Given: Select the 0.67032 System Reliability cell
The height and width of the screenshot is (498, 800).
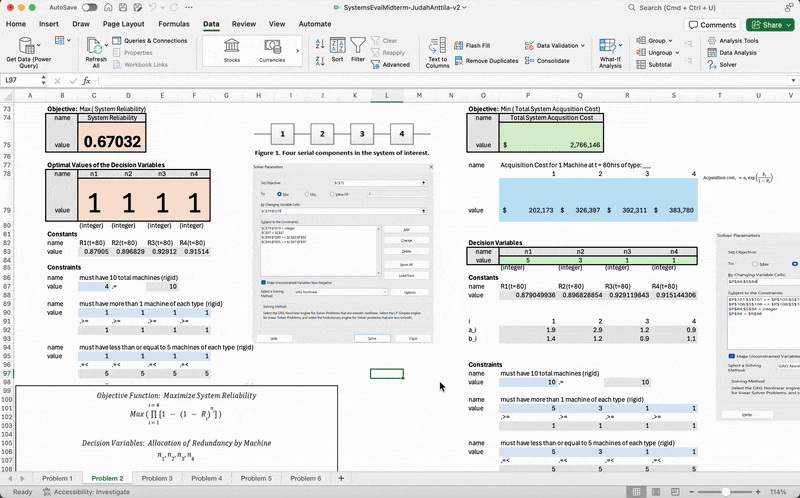Looking at the screenshot, I should pyautogui.click(x=112, y=137).
